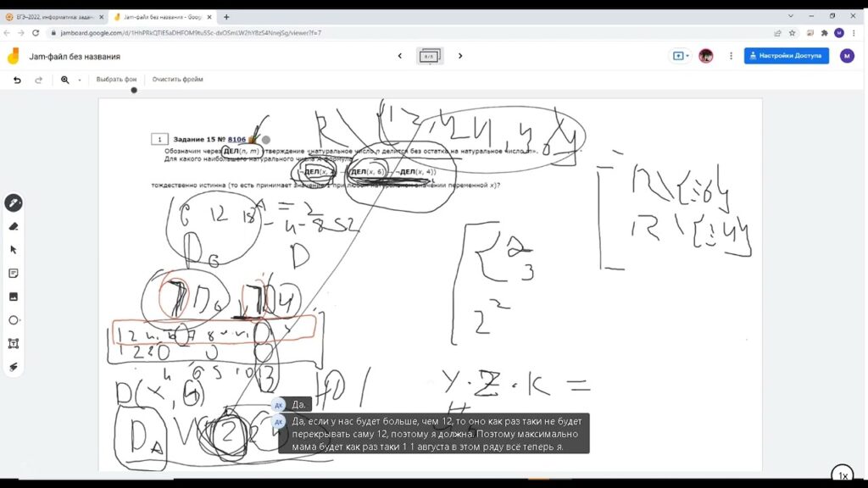This screenshot has width=868, height=488.
Task: Select the Pen drawing tool
Action: point(14,202)
